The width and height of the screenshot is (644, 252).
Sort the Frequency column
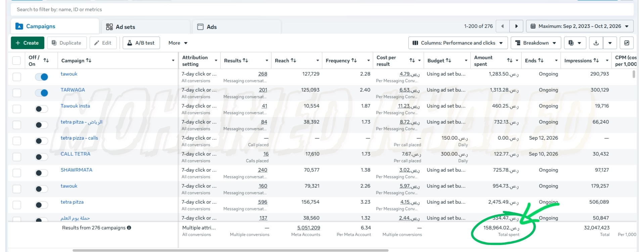(354, 60)
